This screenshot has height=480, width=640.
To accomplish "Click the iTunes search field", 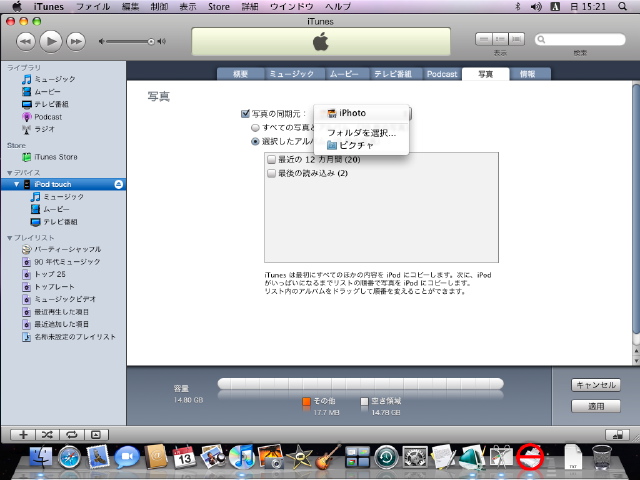I will coord(580,40).
